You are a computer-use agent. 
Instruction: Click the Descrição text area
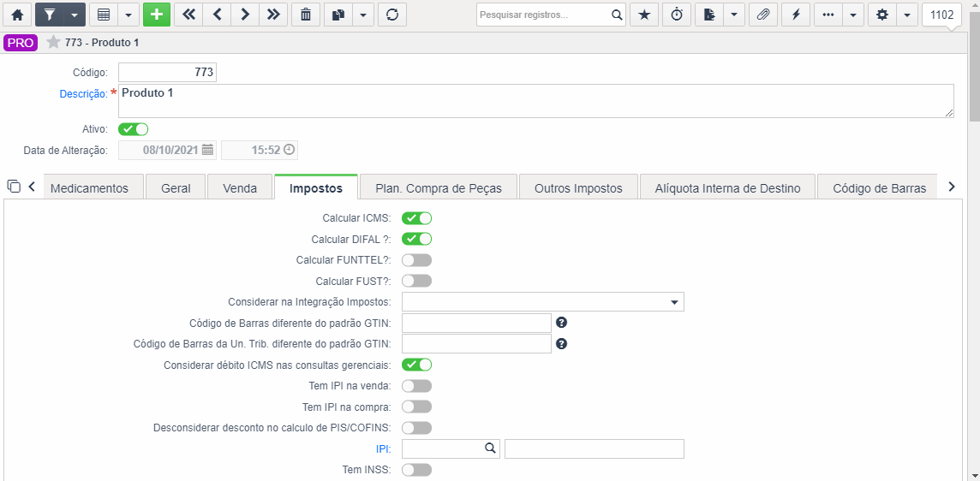click(x=535, y=101)
